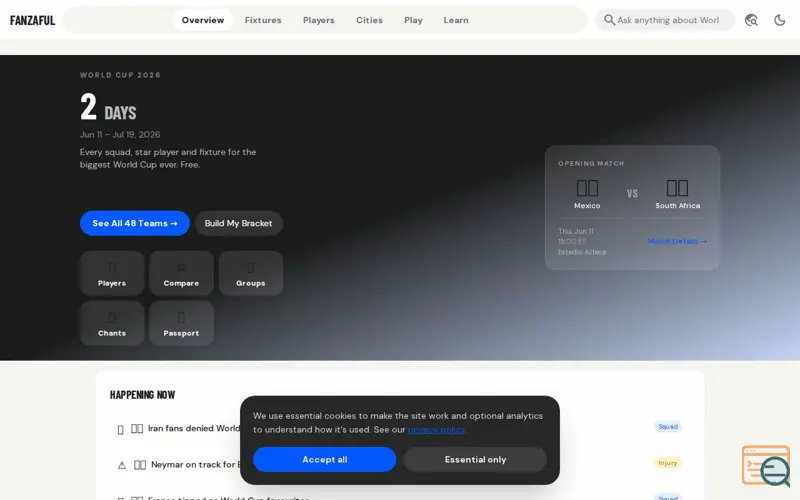Switch to the Play tab
Viewport: 800px width, 500px height.
413,20
